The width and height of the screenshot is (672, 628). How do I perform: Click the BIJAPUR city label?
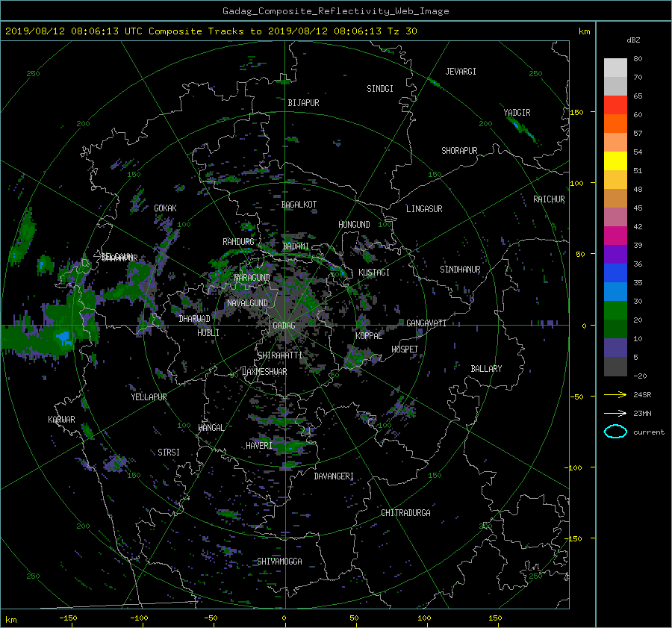point(303,103)
